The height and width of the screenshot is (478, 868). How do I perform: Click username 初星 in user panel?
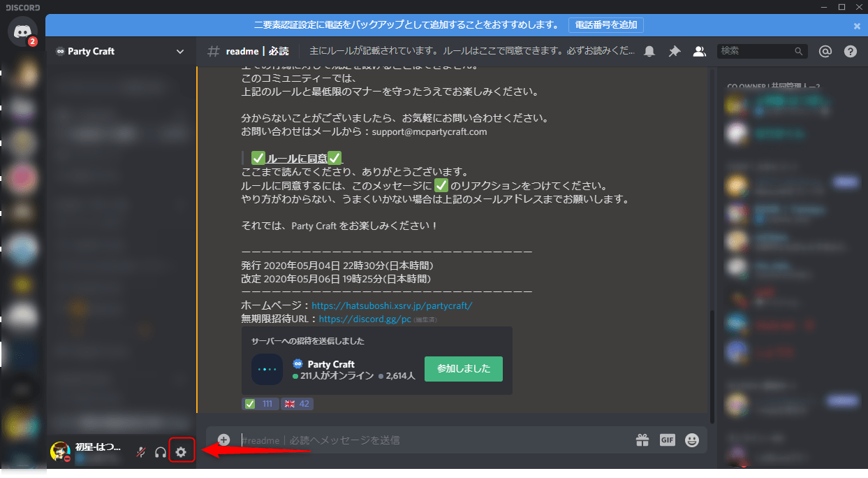[98, 447]
